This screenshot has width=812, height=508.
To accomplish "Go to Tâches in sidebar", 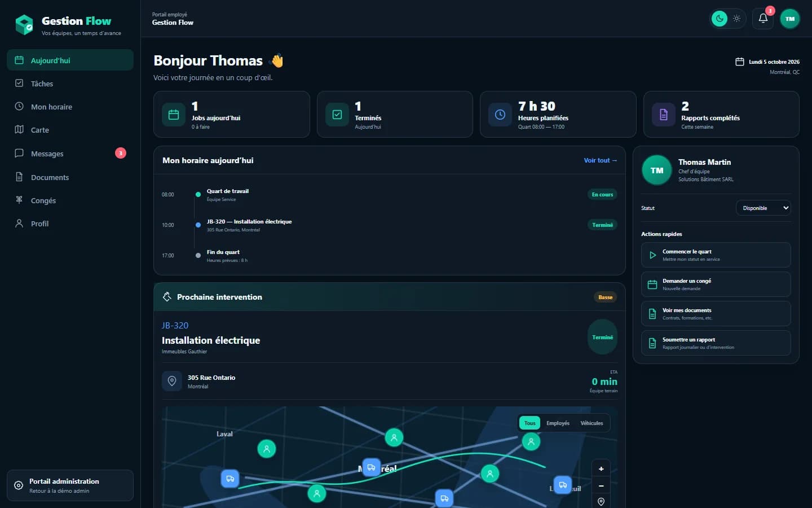I will click(x=70, y=84).
